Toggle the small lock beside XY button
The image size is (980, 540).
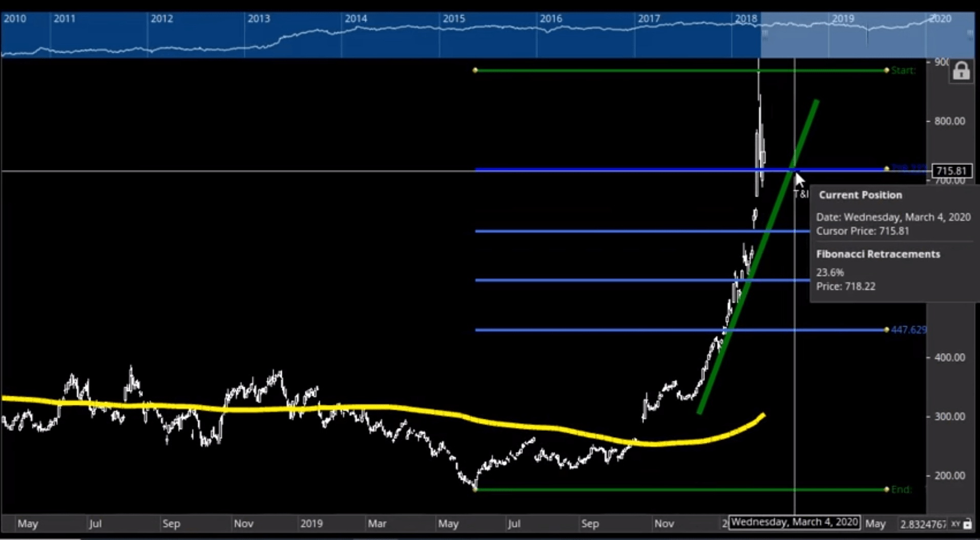tap(968, 524)
